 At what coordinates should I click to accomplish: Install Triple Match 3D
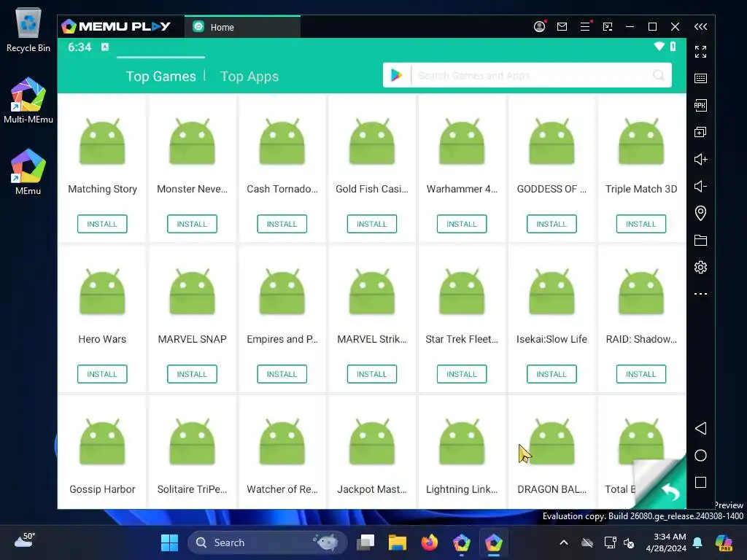(641, 224)
